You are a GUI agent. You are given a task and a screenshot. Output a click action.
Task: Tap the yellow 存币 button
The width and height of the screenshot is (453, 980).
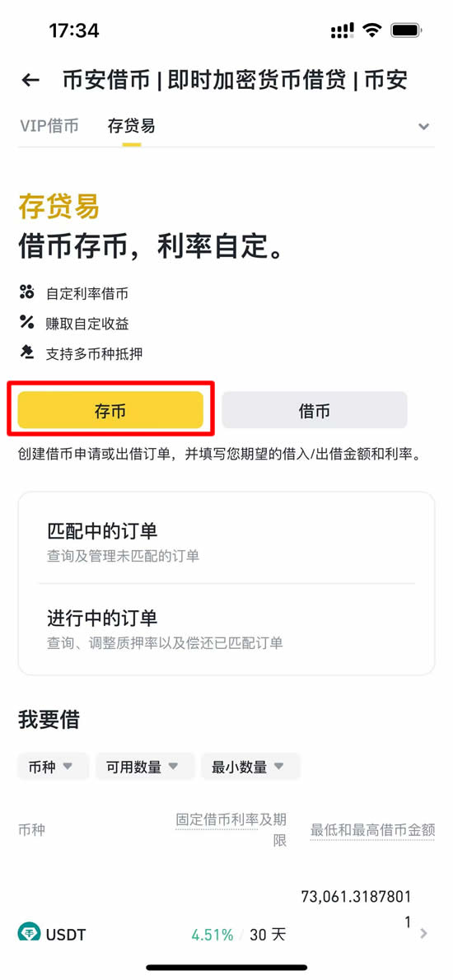[x=110, y=411]
